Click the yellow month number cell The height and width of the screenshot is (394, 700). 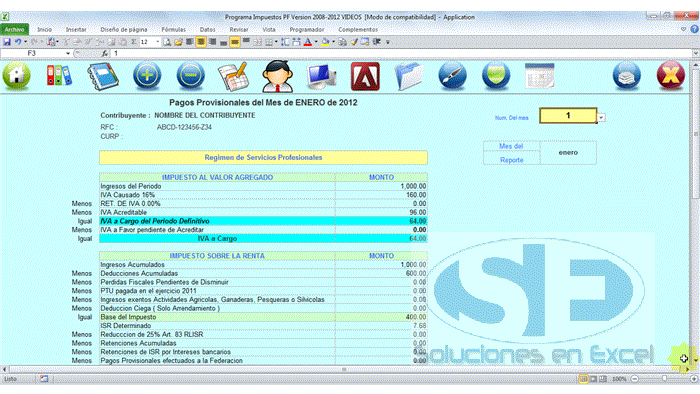tap(568, 116)
